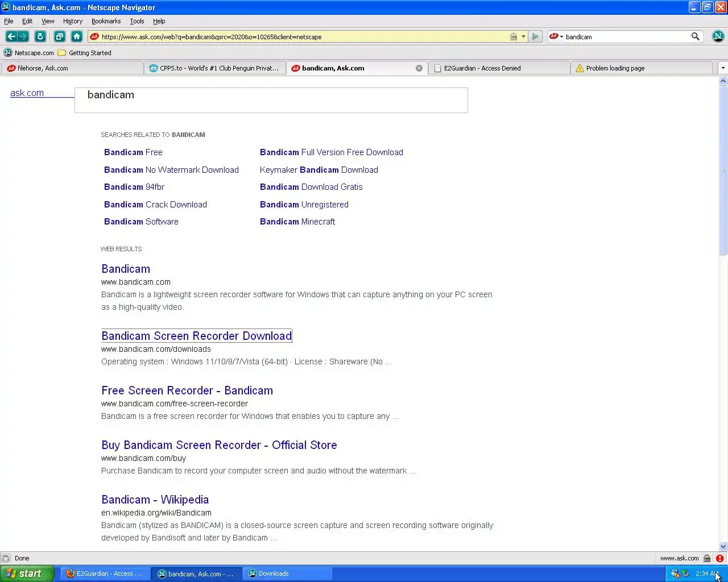Open the History menu

tap(73, 21)
